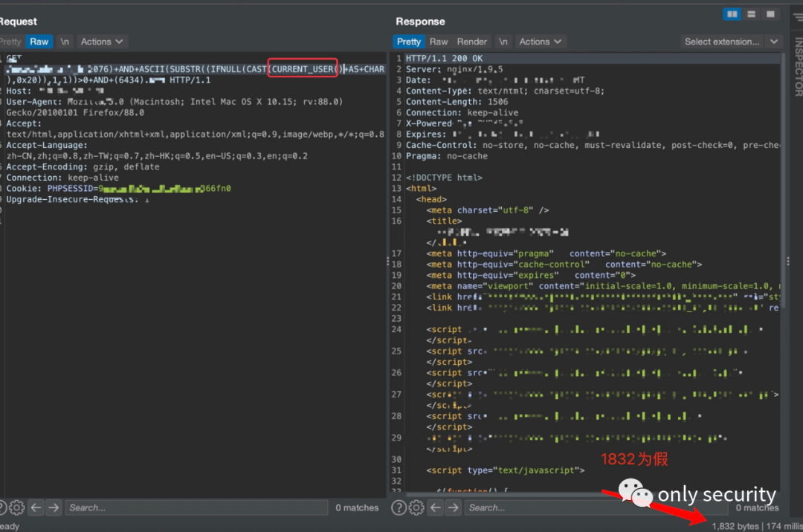Go to previous Response search match arrow
Screen dimensions: 803x532
(x=435, y=507)
